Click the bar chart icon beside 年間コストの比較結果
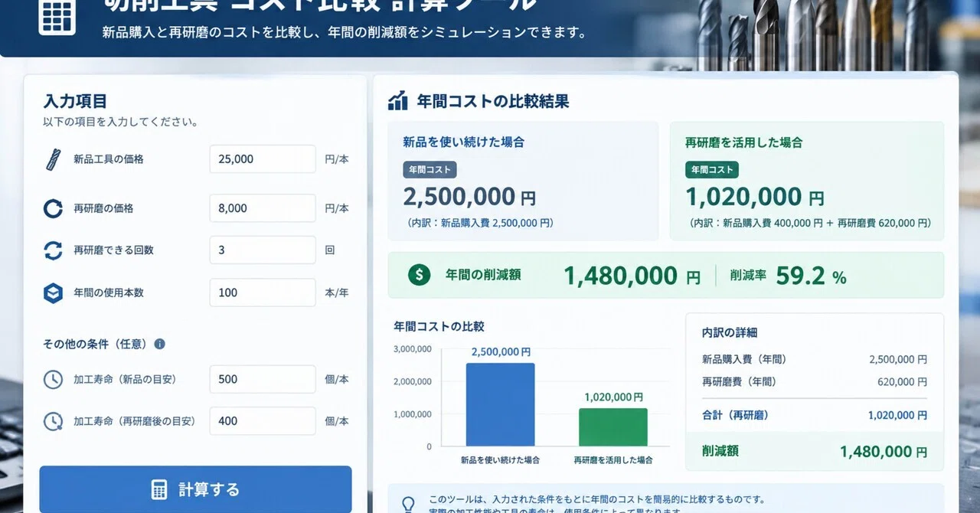The image size is (980, 513). coord(398,100)
